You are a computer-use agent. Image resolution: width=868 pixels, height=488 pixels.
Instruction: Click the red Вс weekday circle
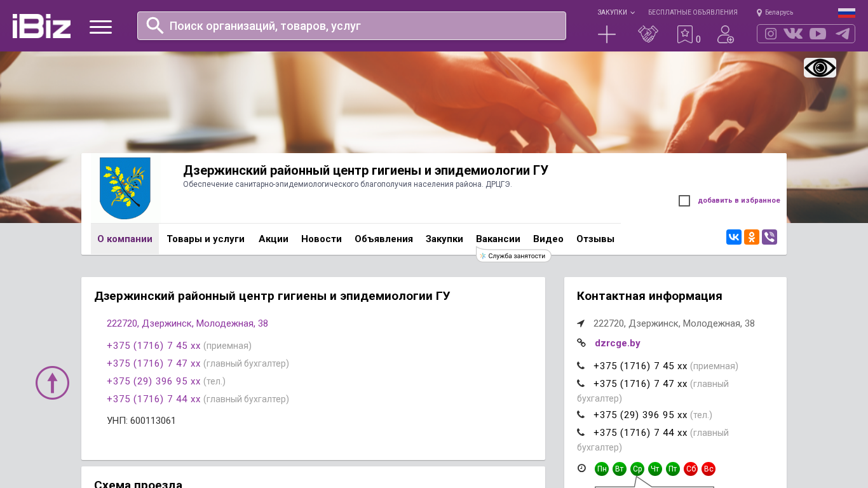coord(709,469)
